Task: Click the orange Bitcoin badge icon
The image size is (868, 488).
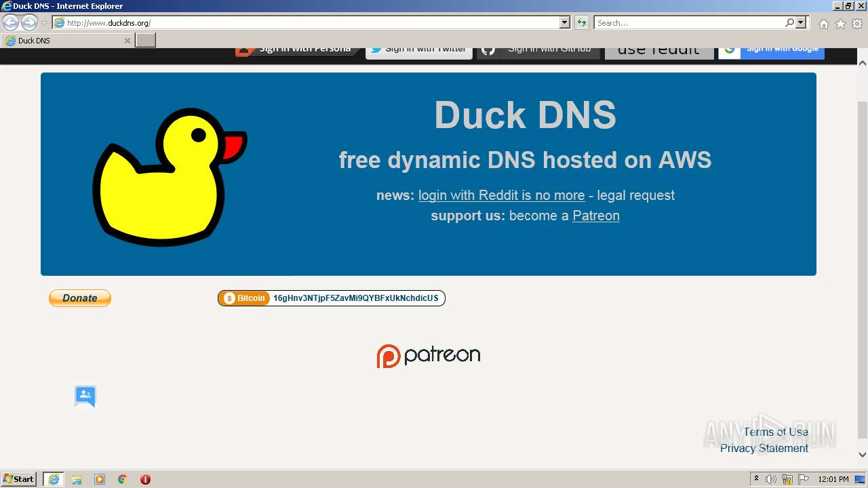Action: [244, 298]
